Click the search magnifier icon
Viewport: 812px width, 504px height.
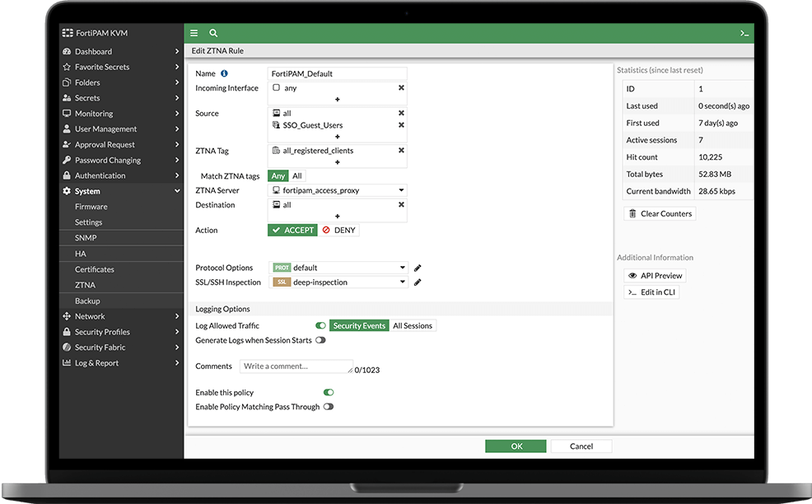[213, 33]
